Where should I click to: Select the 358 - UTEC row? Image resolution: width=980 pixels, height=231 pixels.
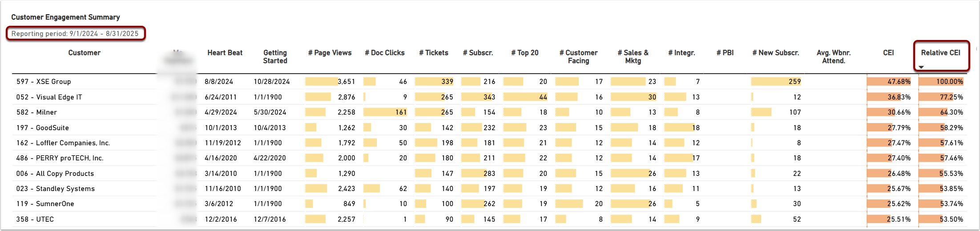[x=35, y=219]
